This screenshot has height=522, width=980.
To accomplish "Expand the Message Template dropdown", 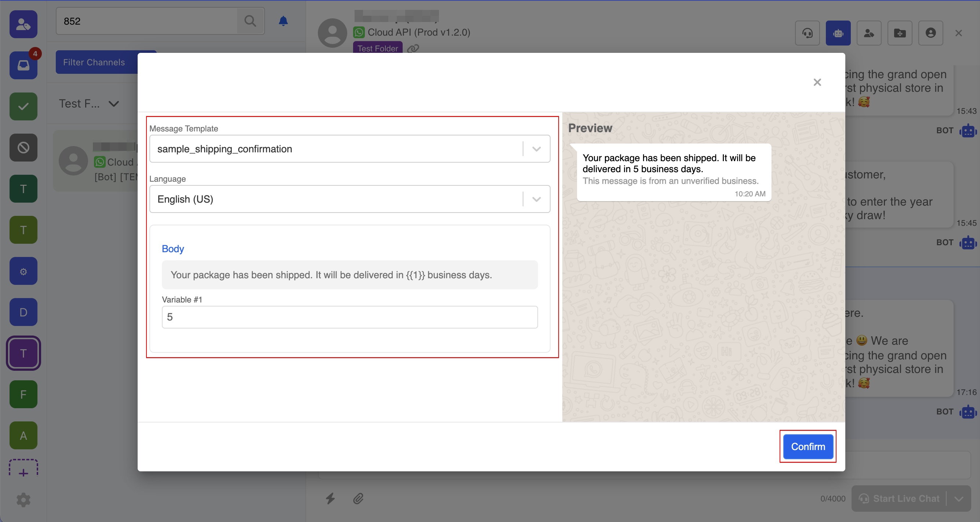I will 536,149.
